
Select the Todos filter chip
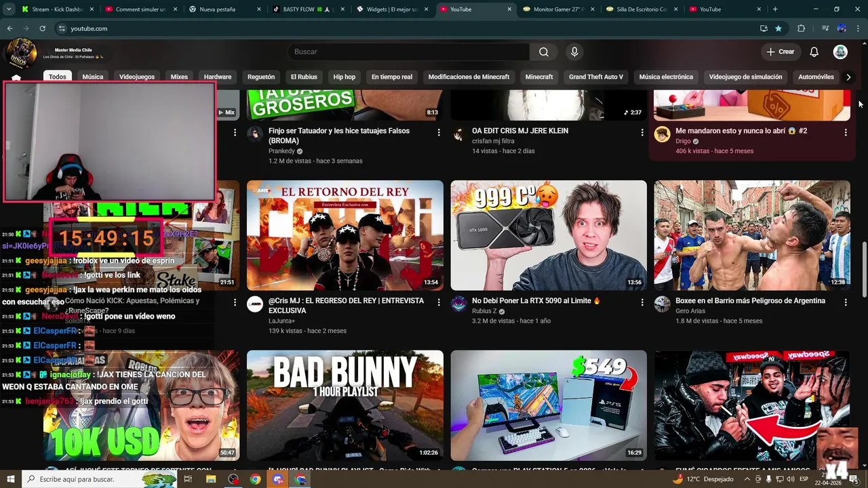coord(58,77)
